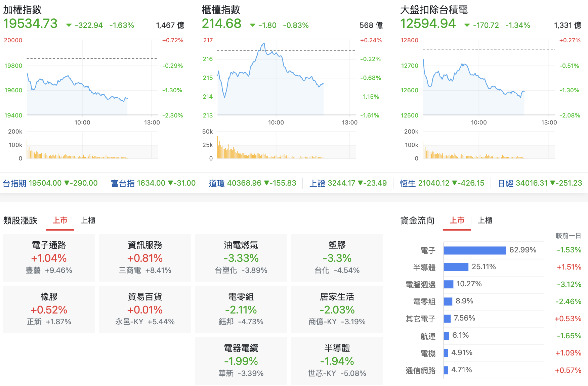588x386 pixels.
Task: Click the 大盤扣除台積電 price chart
Action: tap(489, 78)
